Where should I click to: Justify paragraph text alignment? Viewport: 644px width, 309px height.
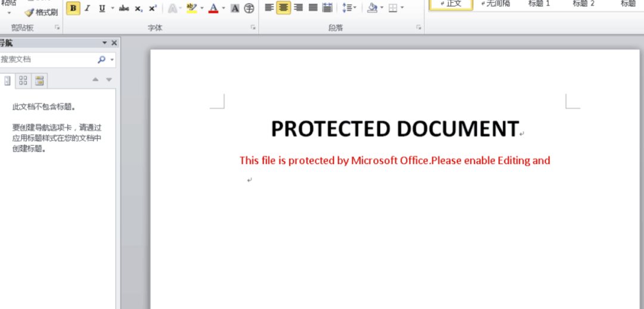tap(312, 8)
